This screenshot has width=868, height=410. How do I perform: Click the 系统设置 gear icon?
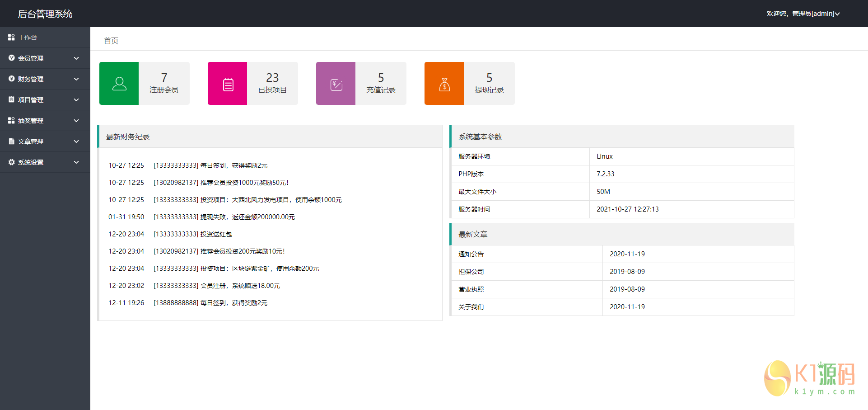point(11,162)
